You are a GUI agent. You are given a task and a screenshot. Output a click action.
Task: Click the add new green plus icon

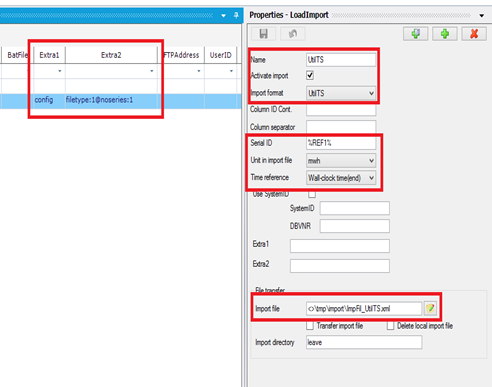445,34
